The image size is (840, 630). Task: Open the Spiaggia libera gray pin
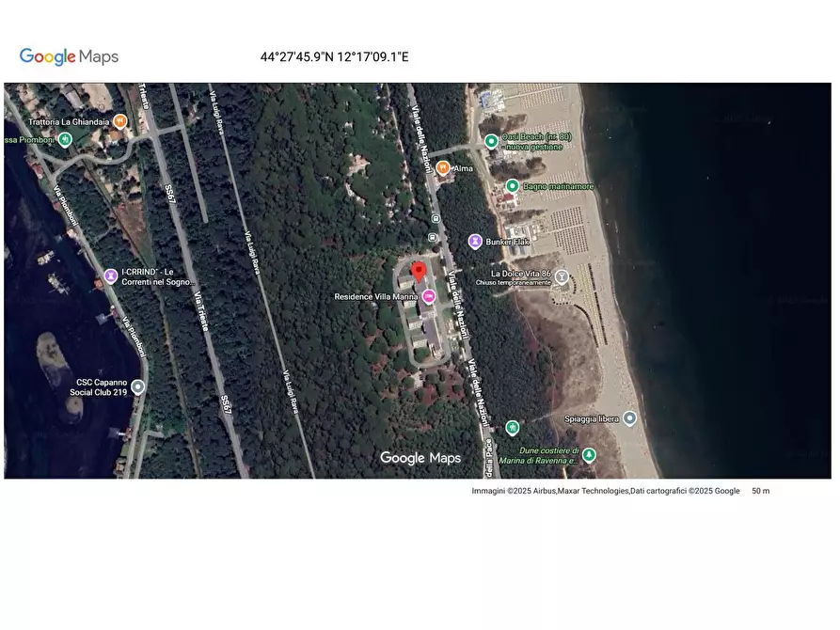[x=629, y=417]
